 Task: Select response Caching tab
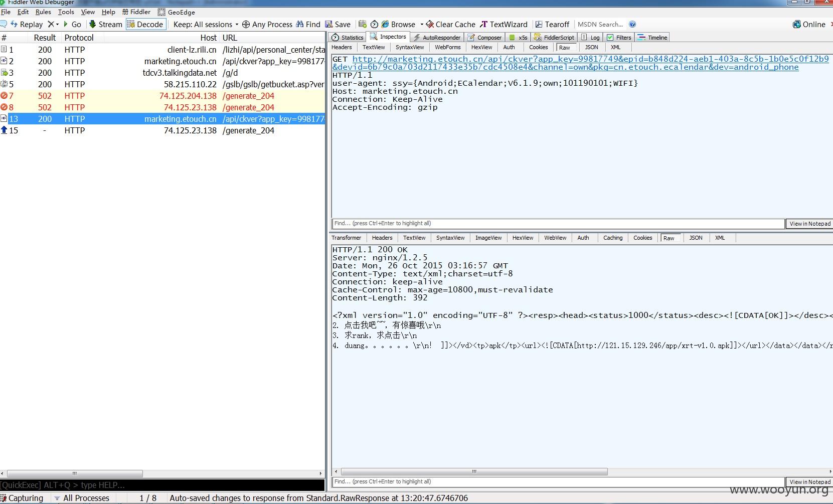[x=613, y=238]
